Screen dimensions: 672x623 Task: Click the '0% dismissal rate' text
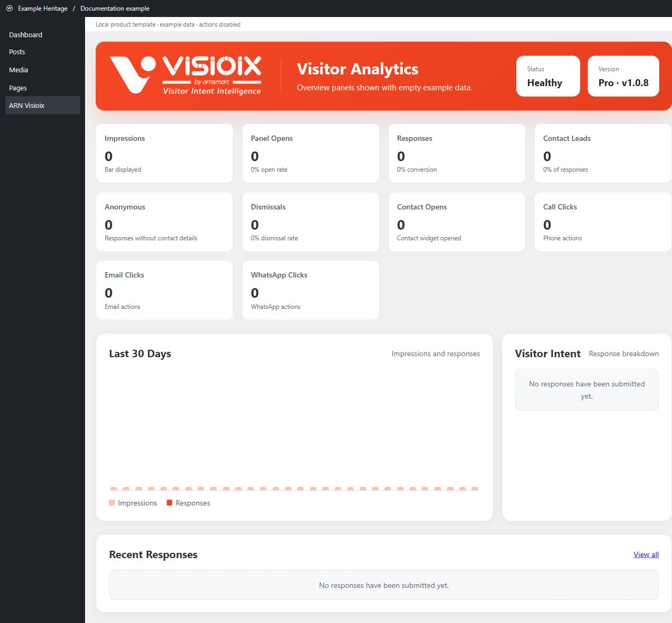coord(274,238)
